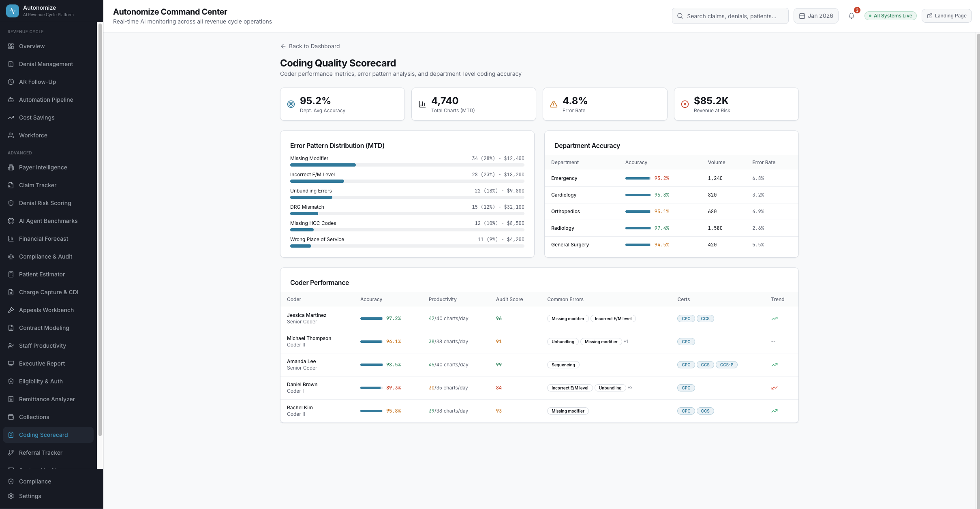Screen dimensions: 980x509
Task: Toggle the All Systems Live status indicator
Action: coord(890,15)
